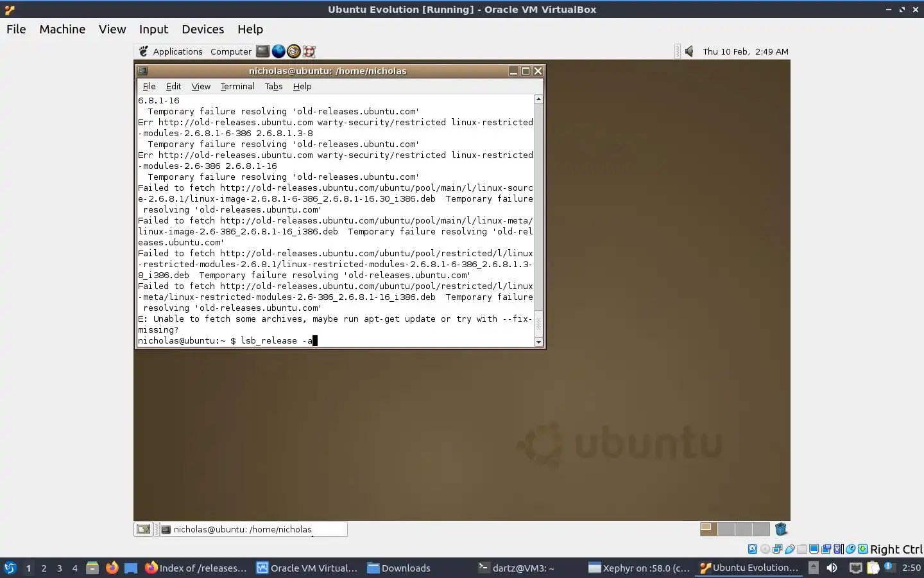Switch to Index of /releases Firefox task
This screenshot has width=924, height=578.
tap(196, 568)
